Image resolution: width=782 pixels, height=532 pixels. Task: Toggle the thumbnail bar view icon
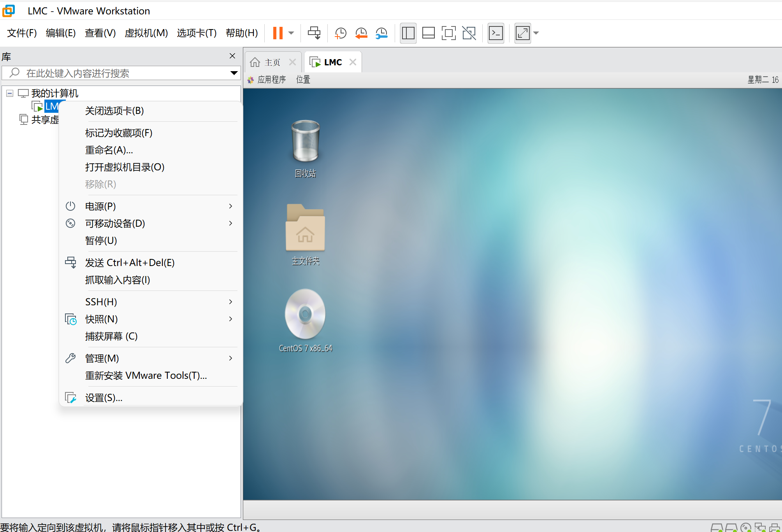pyautogui.click(x=428, y=33)
